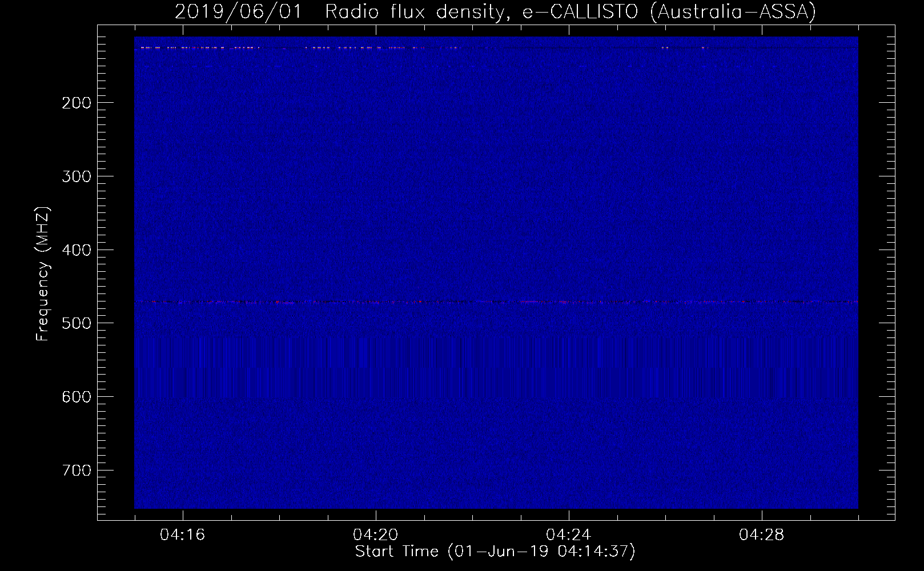
Task: Click the 04:24 time tick label
Action: [569, 535]
